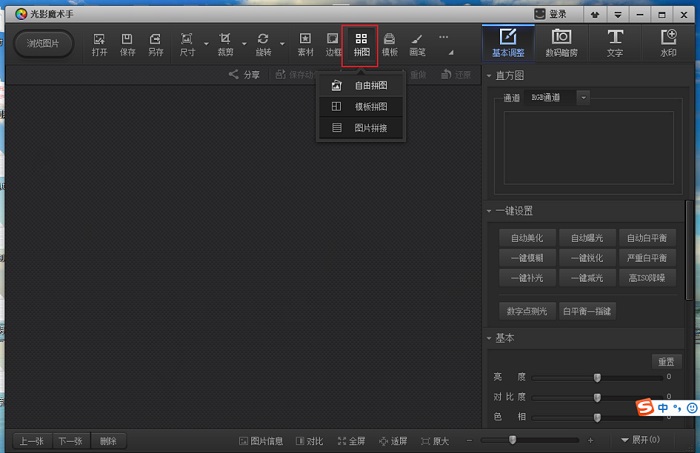
Task: Click the 浏览图片 button
Action: tap(43, 43)
